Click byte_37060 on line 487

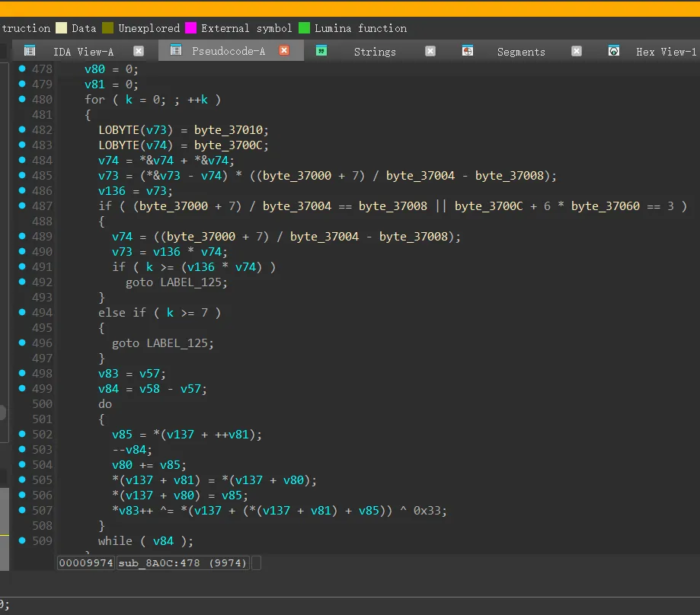(606, 206)
